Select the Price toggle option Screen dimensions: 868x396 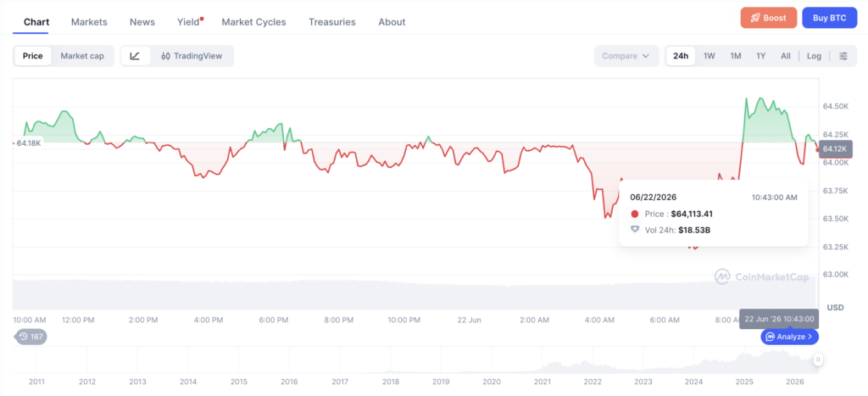pyautogui.click(x=33, y=56)
